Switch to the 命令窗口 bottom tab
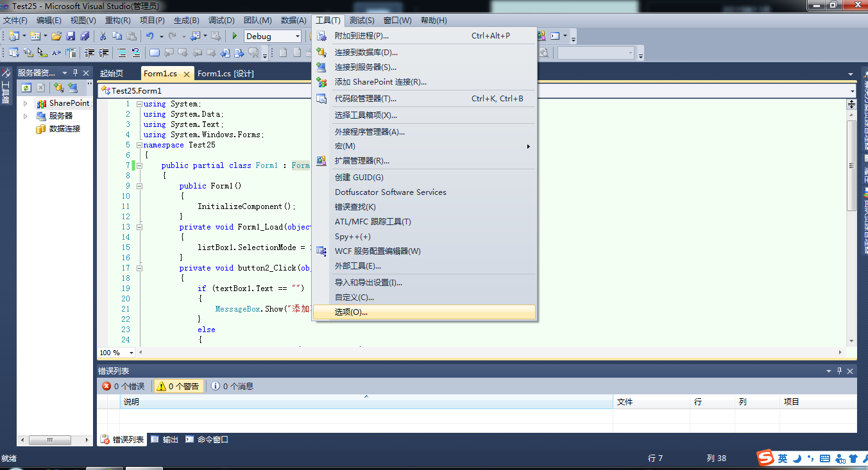This screenshot has width=868, height=470. tap(207, 440)
